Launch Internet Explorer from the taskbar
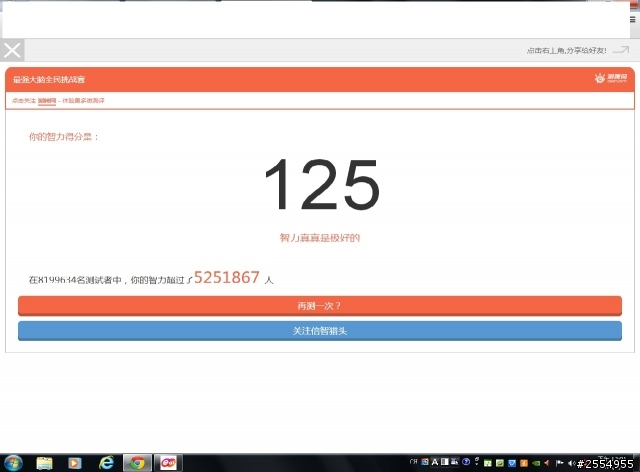Image resolution: width=640 pixels, height=472 pixels. tap(107, 463)
